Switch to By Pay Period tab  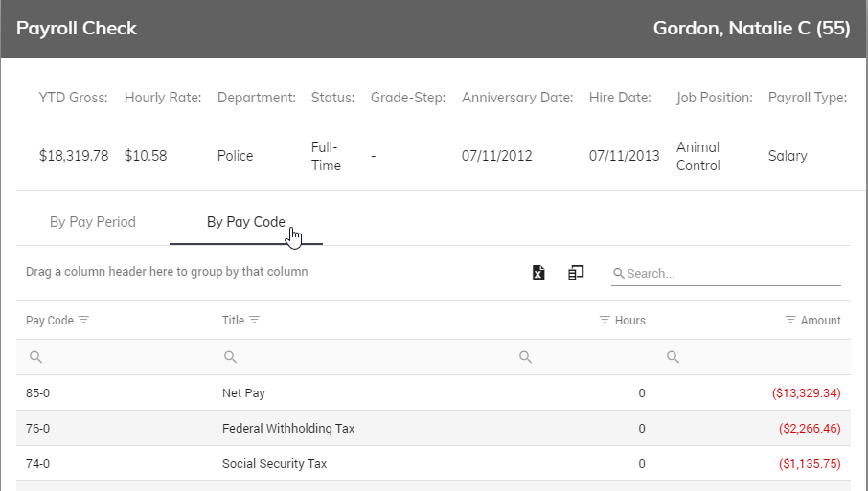pos(92,222)
